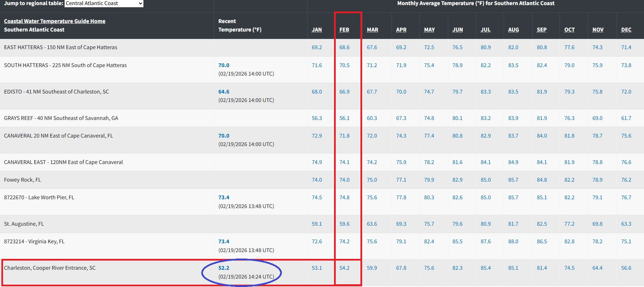Click Virginia Key August value 88.0

[x=513, y=242]
